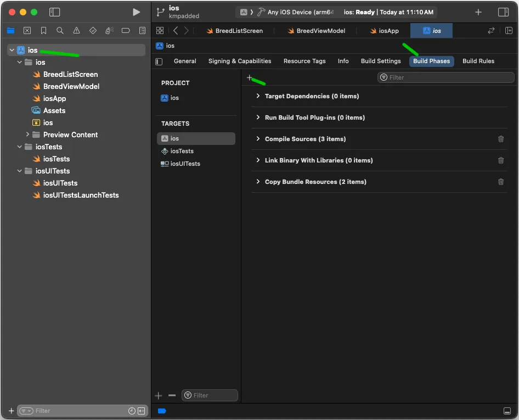Switch to Resource Tags tab

(x=304, y=61)
